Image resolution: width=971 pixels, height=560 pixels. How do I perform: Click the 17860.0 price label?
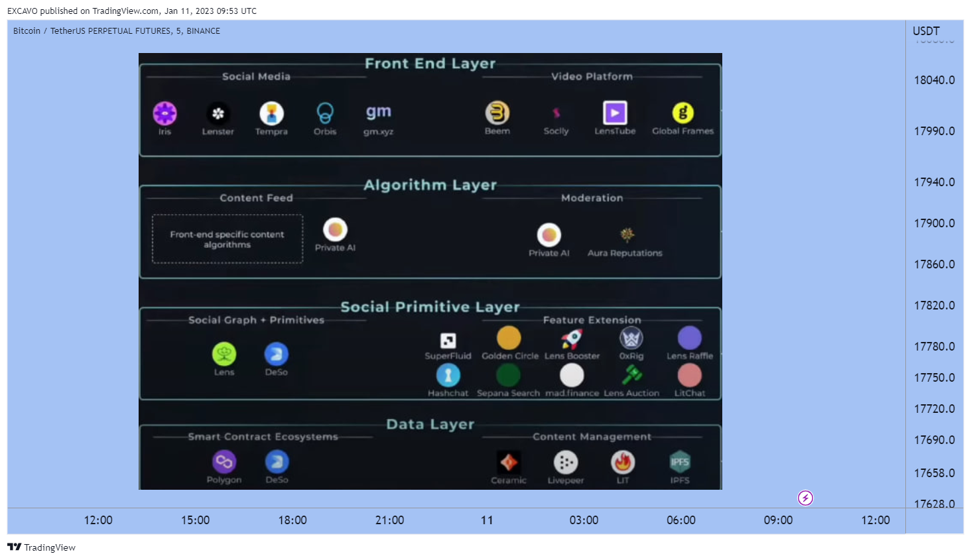point(935,264)
